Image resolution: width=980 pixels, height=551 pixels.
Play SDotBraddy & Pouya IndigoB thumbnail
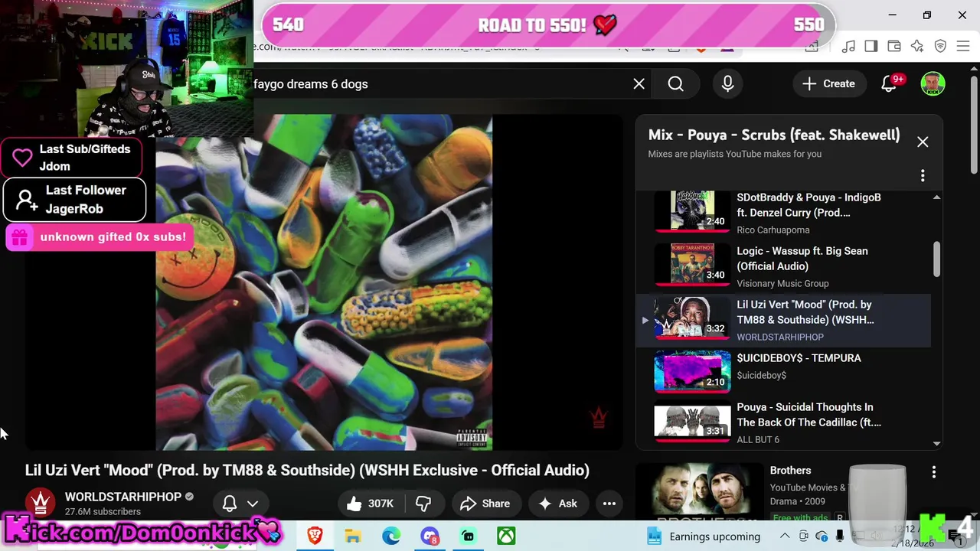click(x=692, y=211)
